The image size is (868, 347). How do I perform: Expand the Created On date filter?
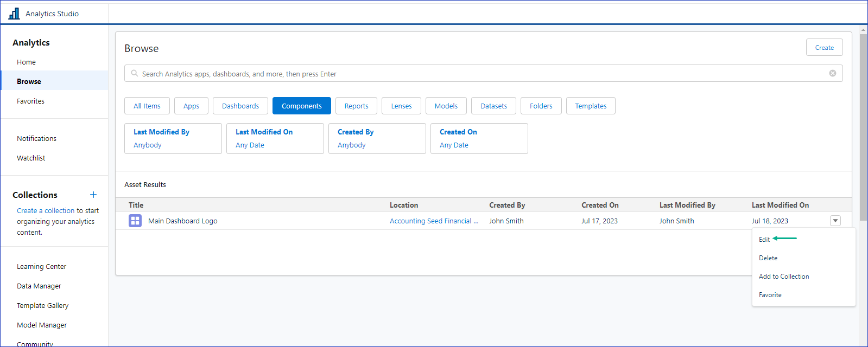coord(479,138)
